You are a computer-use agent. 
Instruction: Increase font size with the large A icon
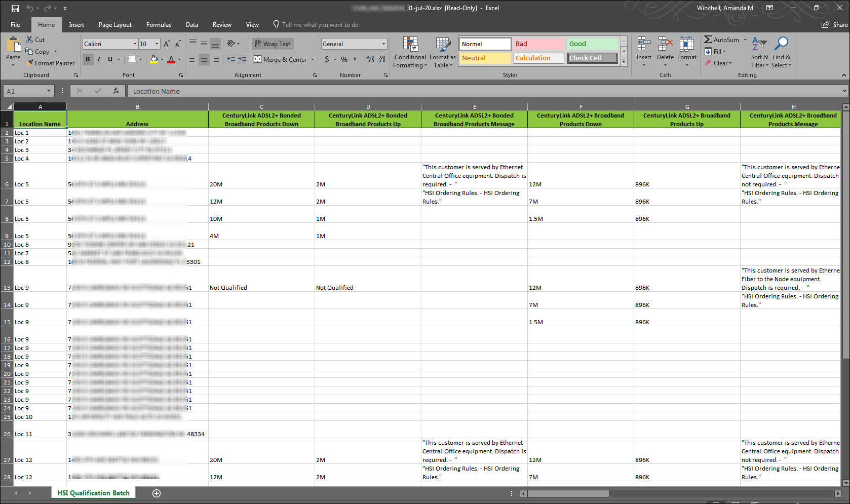click(166, 44)
